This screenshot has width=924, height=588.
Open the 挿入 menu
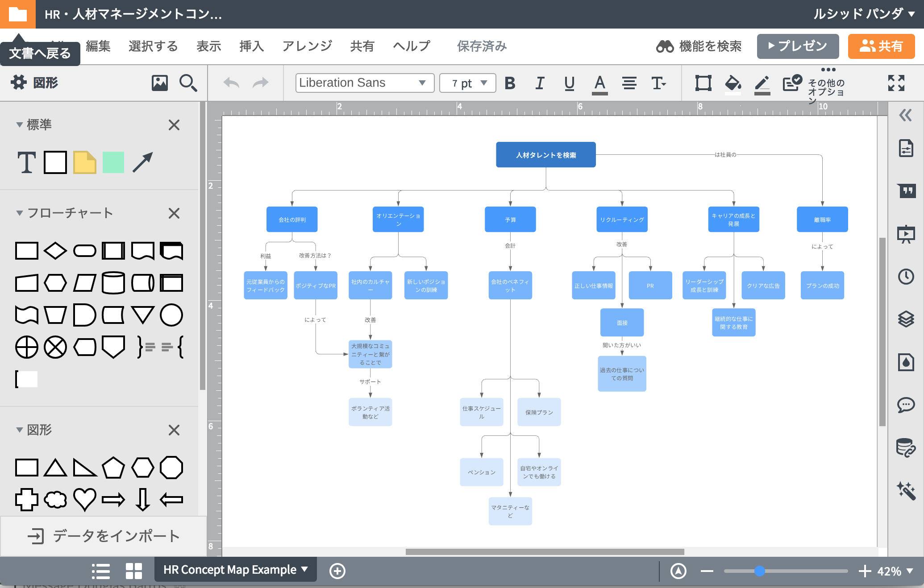[x=251, y=46]
